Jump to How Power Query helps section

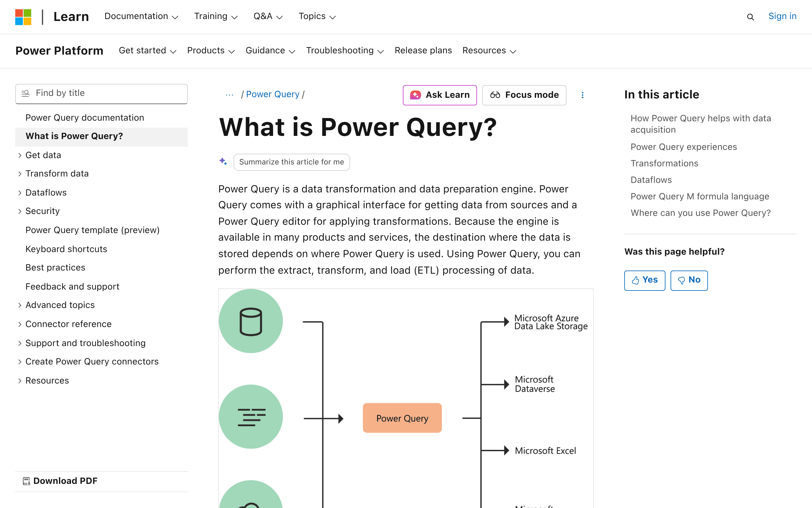701,124
